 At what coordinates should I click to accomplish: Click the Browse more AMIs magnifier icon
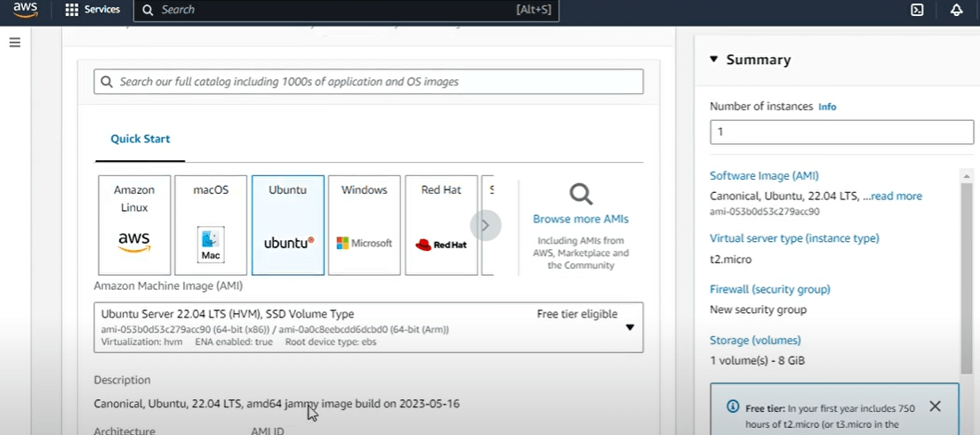coord(581,194)
